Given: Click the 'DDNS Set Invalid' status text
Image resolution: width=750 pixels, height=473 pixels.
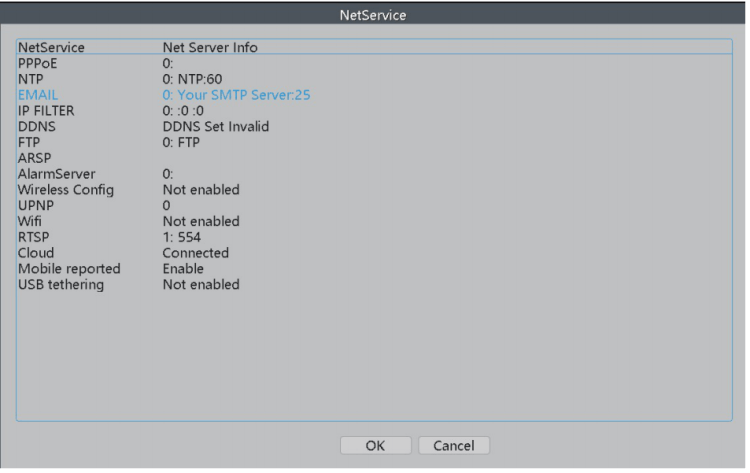Looking at the screenshot, I should pos(216,126).
